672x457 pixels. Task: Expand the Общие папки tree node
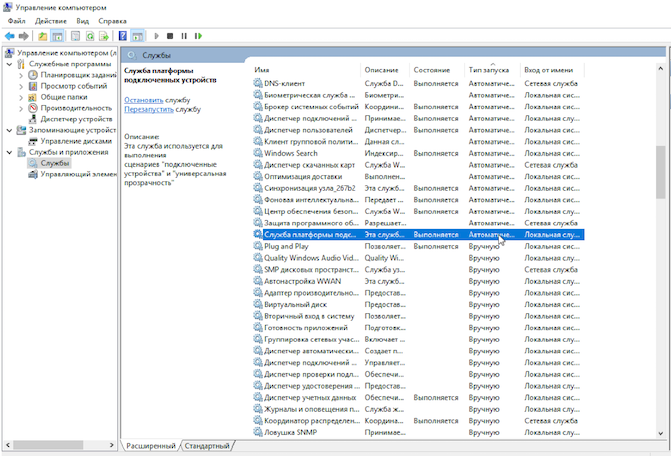click(x=21, y=98)
